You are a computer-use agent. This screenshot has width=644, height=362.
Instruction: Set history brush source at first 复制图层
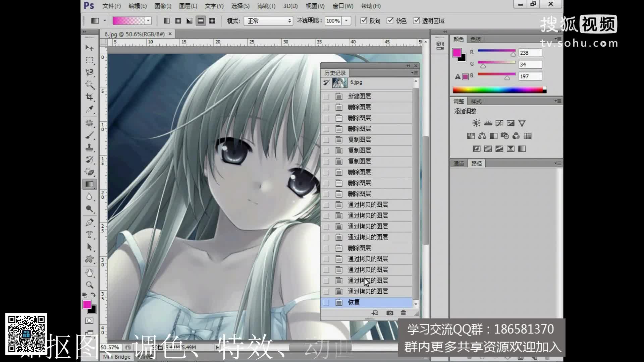(326, 140)
